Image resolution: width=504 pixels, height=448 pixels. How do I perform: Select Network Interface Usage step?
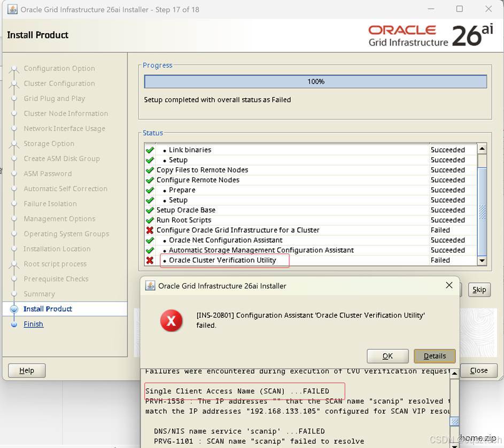pos(64,129)
